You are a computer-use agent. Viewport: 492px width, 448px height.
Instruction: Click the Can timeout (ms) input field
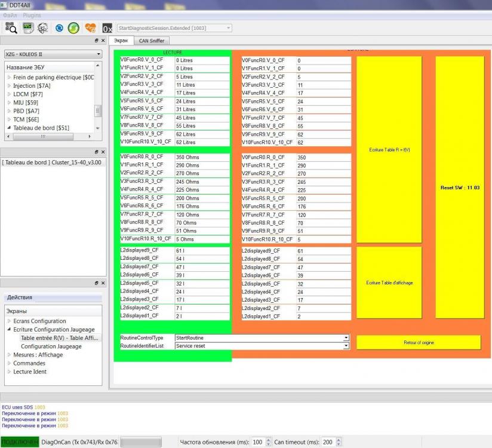pyautogui.click(x=328, y=442)
